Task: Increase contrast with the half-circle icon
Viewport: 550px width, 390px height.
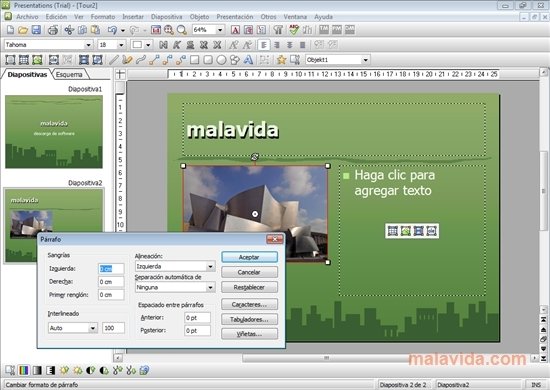Action: click(x=91, y=370)
